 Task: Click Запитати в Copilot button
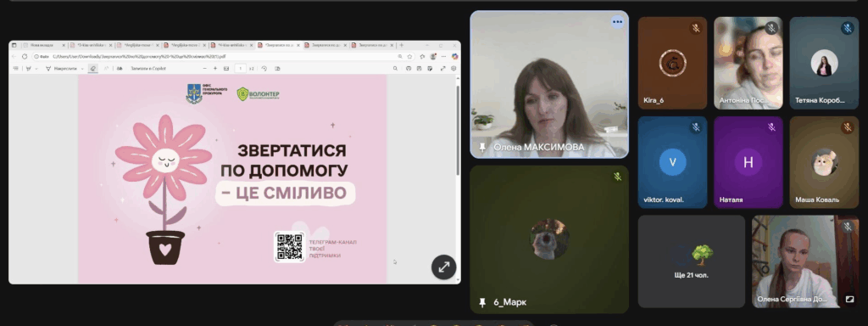point(147,68)
